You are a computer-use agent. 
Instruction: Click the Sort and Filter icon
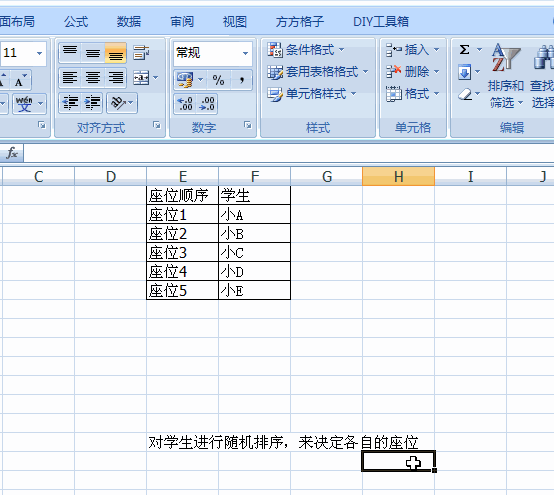pos(506,75)
